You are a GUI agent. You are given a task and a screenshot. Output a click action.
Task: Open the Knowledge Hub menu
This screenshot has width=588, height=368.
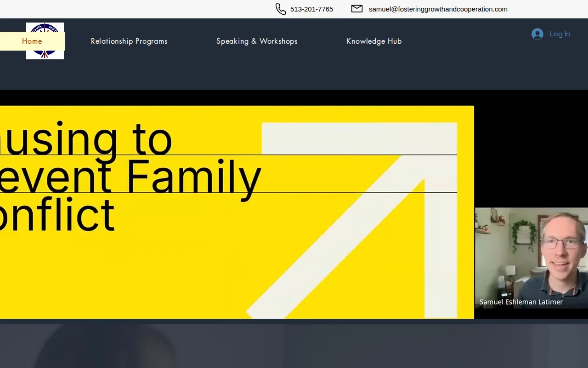[x=374, y=41]
